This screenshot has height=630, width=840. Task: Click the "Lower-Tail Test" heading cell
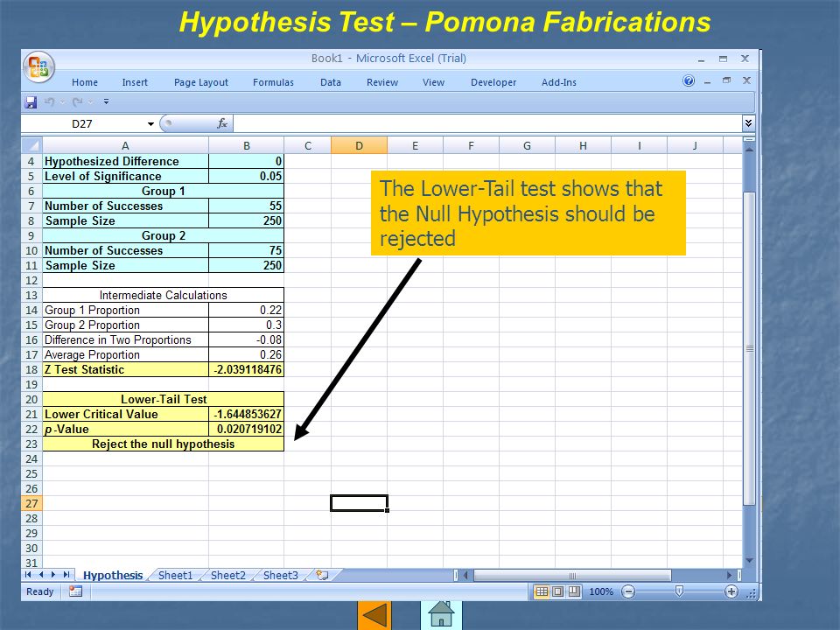pyautogui.click(x=164, y=399)
